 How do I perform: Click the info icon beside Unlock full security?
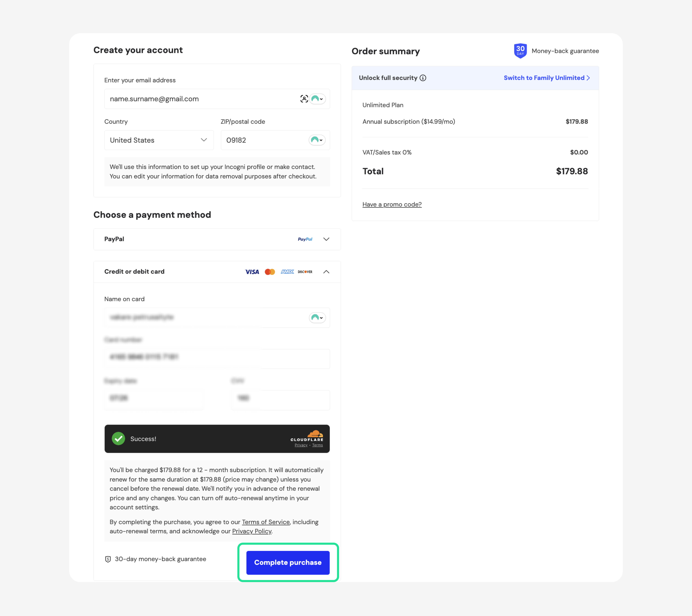(423, 78)
